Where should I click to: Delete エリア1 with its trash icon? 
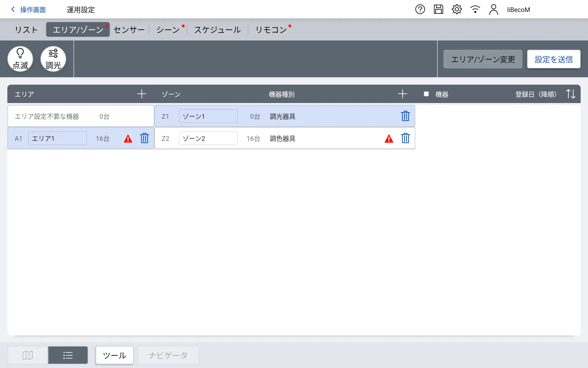[x=145, y=138]
